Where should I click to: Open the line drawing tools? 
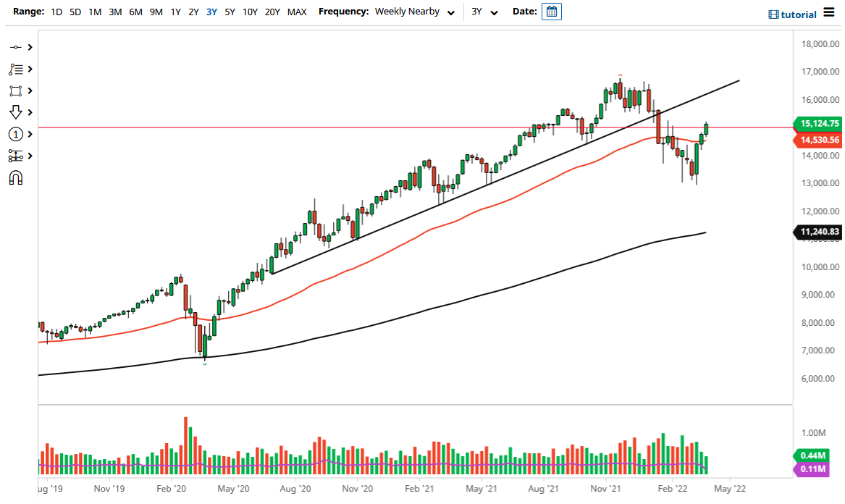coord(16,69)
